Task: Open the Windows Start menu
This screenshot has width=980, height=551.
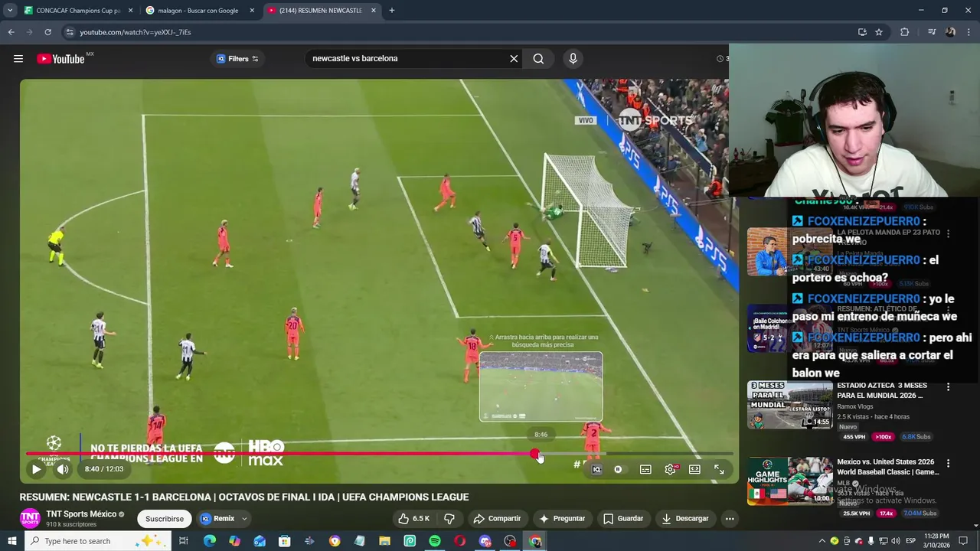Action: pos(11,541)
